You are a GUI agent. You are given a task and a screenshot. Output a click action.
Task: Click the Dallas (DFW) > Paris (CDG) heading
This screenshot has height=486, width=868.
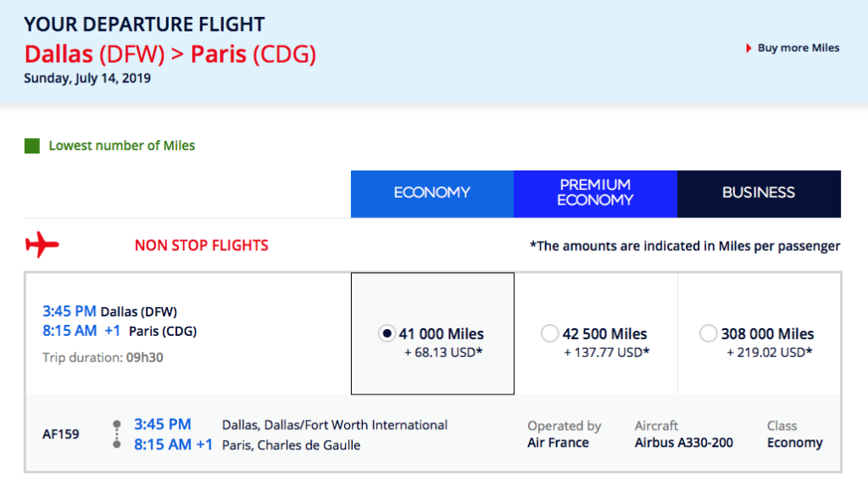click(170, 54)
